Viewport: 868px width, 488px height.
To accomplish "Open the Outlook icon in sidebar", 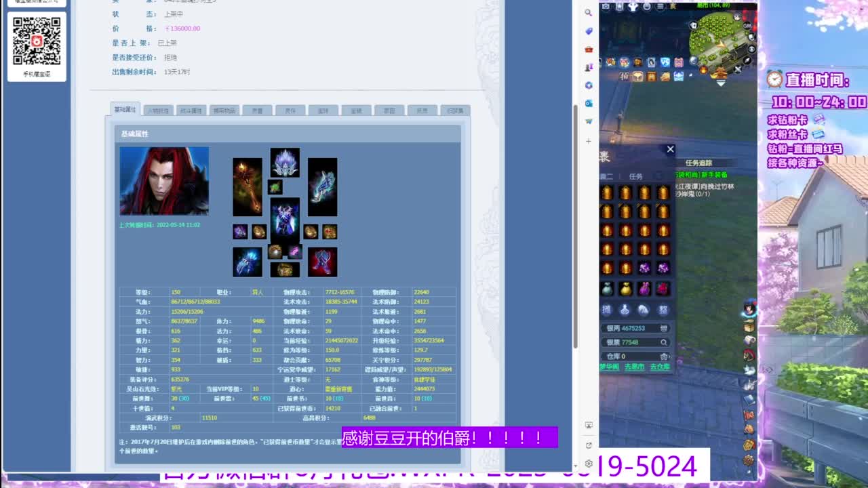I will click(x=589, y=103).
